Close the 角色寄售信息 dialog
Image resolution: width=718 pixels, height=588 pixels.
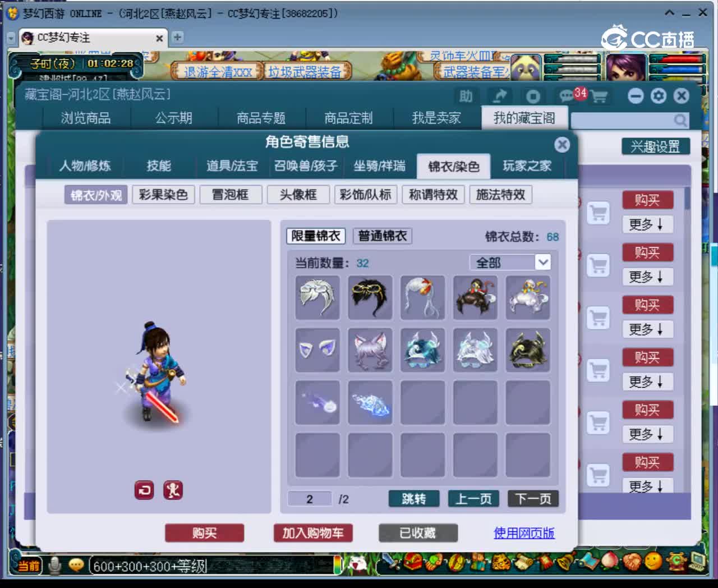(x=562, y=145)
